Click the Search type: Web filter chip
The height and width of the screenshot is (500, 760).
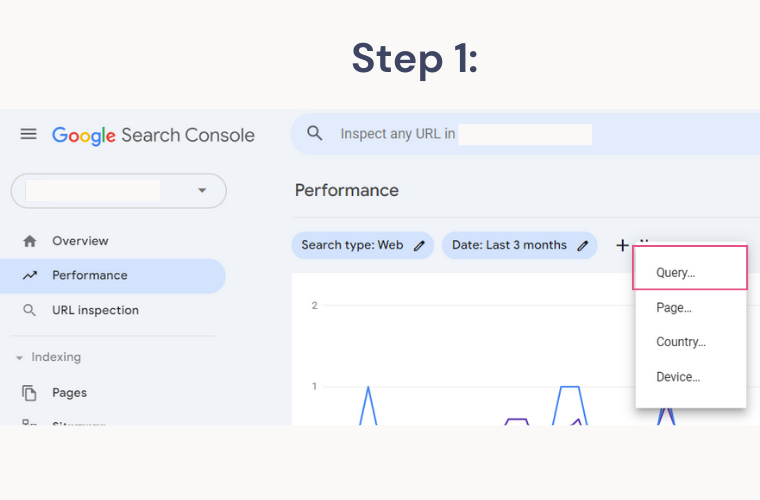click(363, 245)
